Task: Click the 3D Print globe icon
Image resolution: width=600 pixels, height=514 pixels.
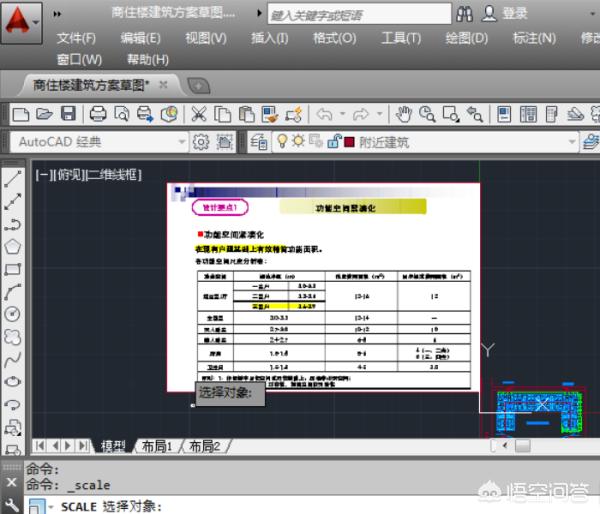Action: point(169,114)
